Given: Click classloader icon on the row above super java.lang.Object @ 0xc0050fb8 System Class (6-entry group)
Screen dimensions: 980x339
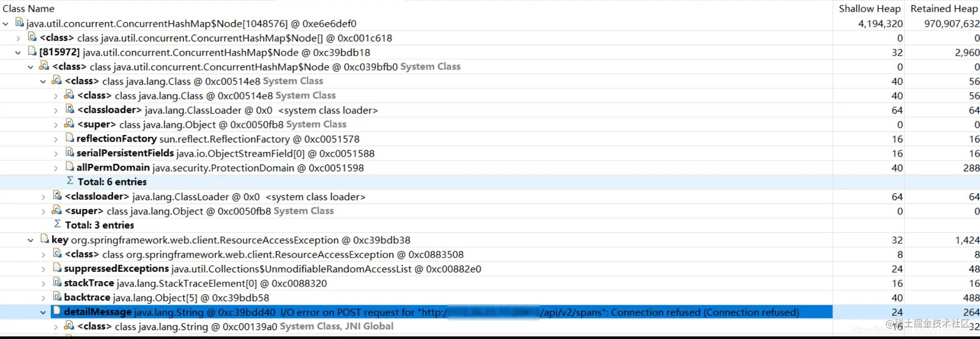Looking at the screenshot, I should point(70,109).
